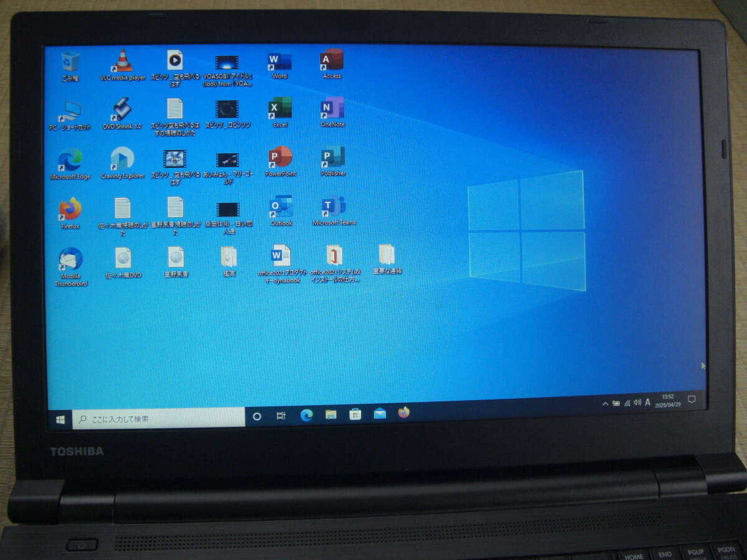Screen dimensions: 747x560
Task: Open Cortana from the taskbar circle icon
Action: click(257, 416)
